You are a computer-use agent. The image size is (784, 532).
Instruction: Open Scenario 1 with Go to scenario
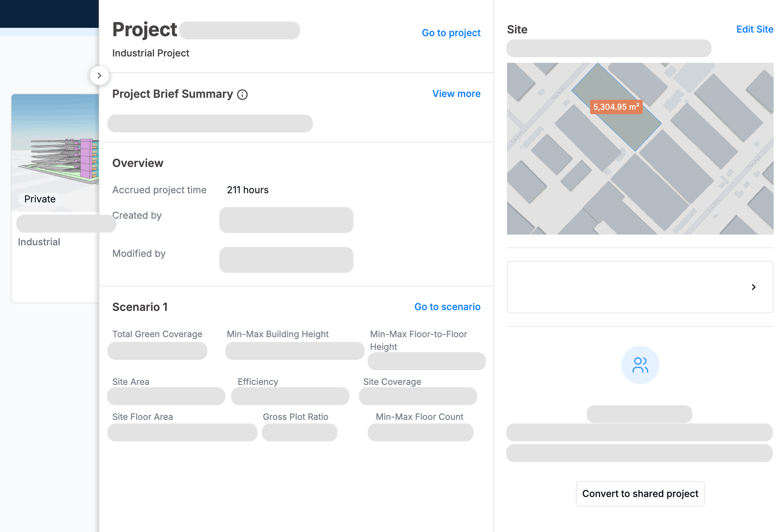(447, 307)
